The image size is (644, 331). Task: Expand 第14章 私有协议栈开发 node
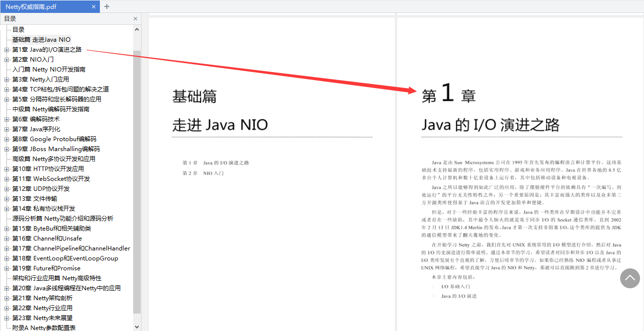6,209
